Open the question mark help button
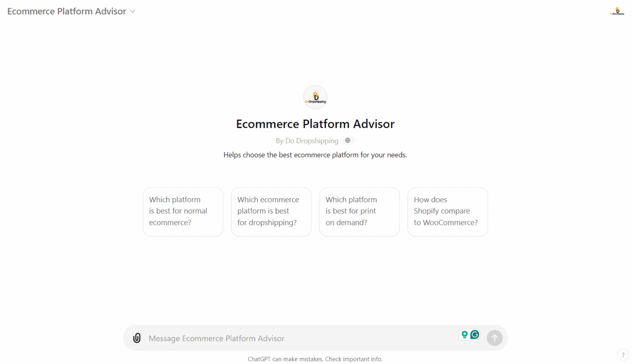632x364 pixels. pyautogui.click(x=623, y=355)
